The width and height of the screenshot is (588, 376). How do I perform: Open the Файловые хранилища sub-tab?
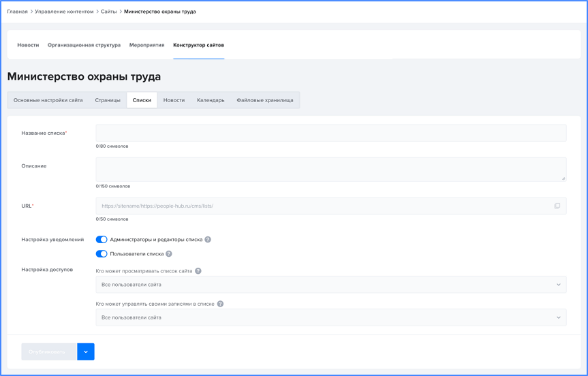tap(265, 100)
